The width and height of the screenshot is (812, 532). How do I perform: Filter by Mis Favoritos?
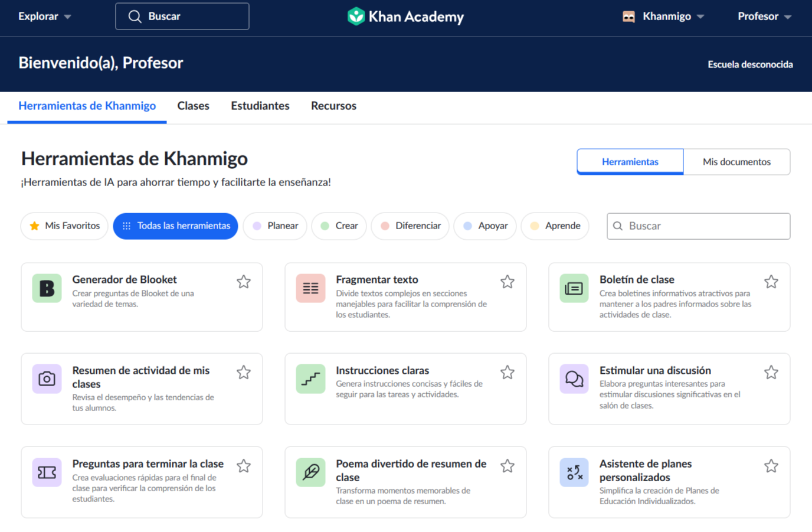[x=64, y=226]
